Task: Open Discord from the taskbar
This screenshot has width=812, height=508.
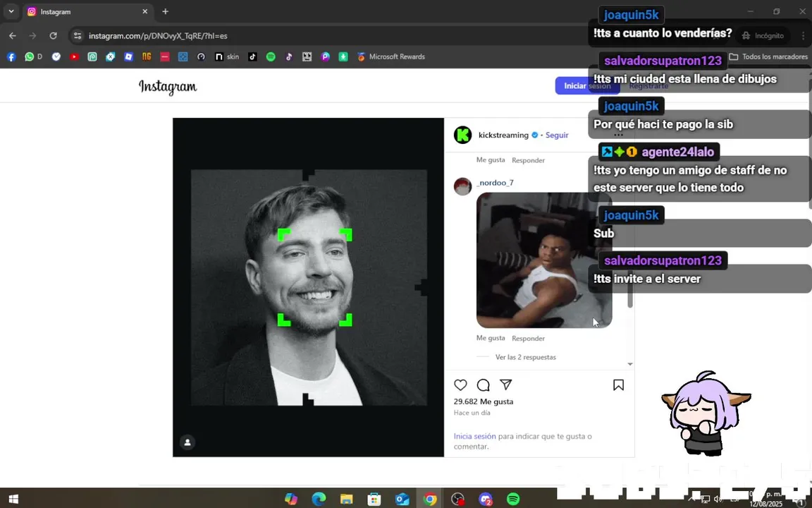Action: pyautogui.click(x=485, y=499)
